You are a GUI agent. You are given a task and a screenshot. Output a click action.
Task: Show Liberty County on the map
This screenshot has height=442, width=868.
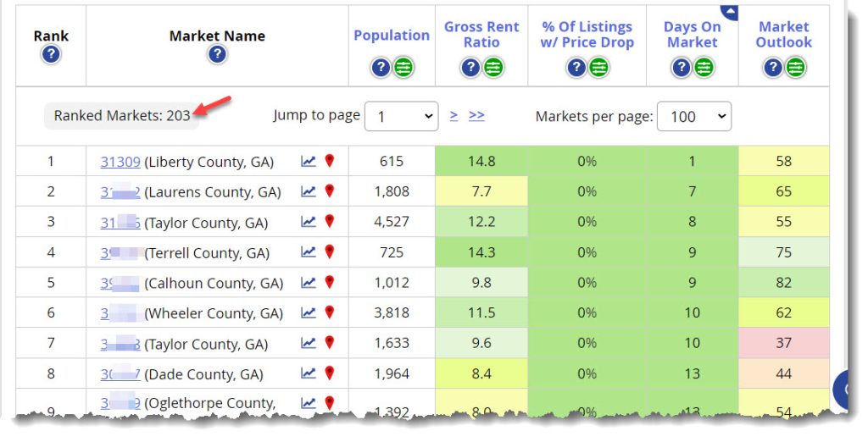330,161
